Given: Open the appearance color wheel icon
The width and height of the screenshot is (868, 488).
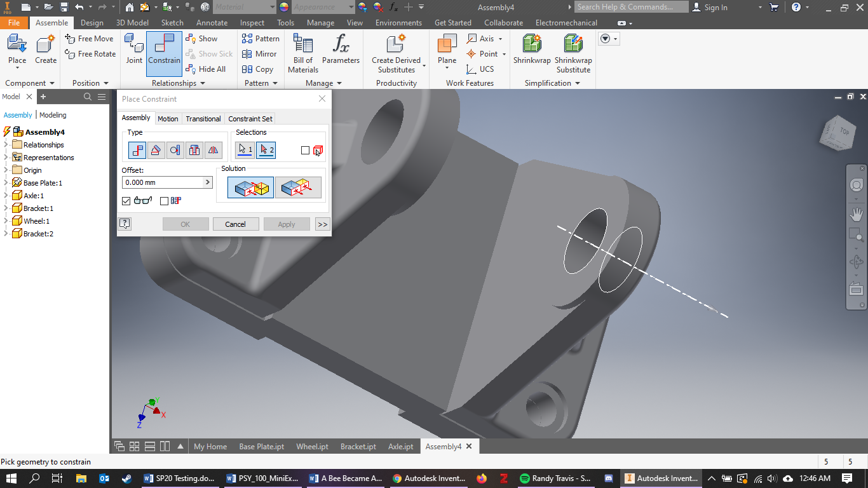Looking at the screenshot, I should (284, 7).
